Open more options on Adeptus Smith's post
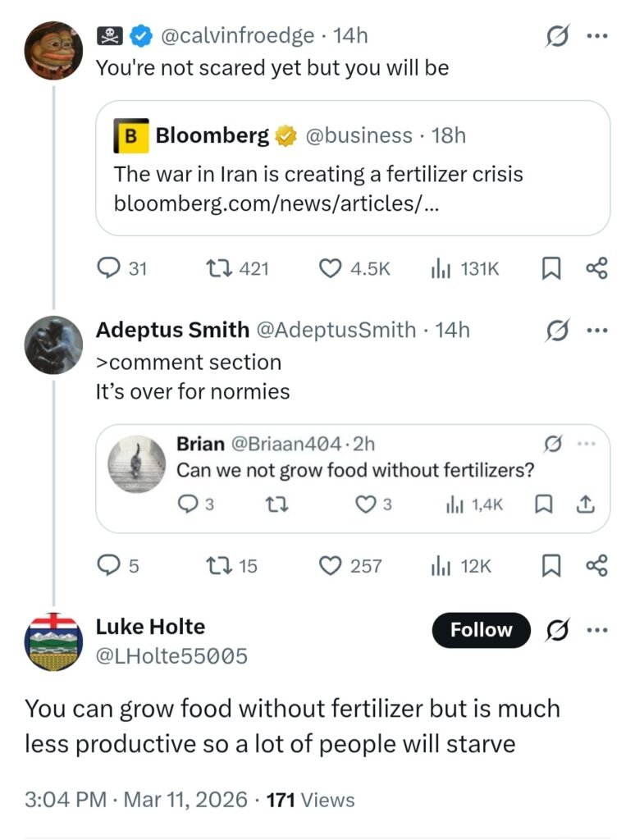Screen dimensions: 635x840 point(598,331)
